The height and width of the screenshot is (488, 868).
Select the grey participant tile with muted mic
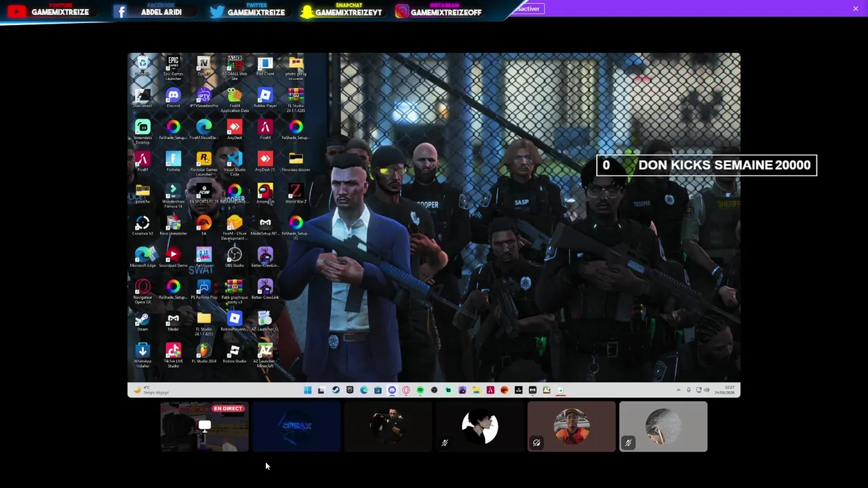[663, 426]
